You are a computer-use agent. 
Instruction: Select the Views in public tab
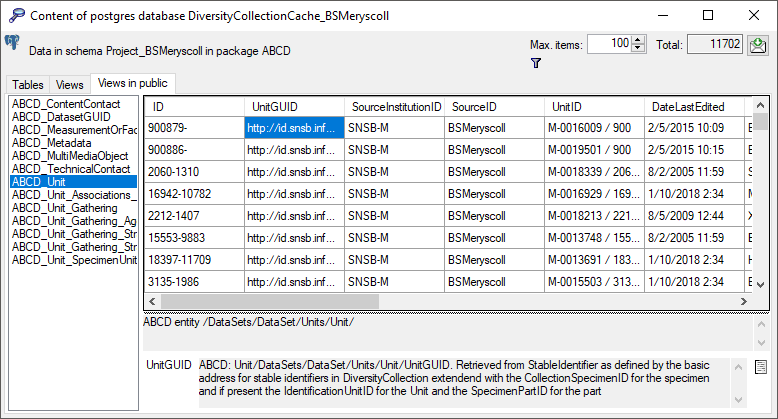(x=132, y=83)
